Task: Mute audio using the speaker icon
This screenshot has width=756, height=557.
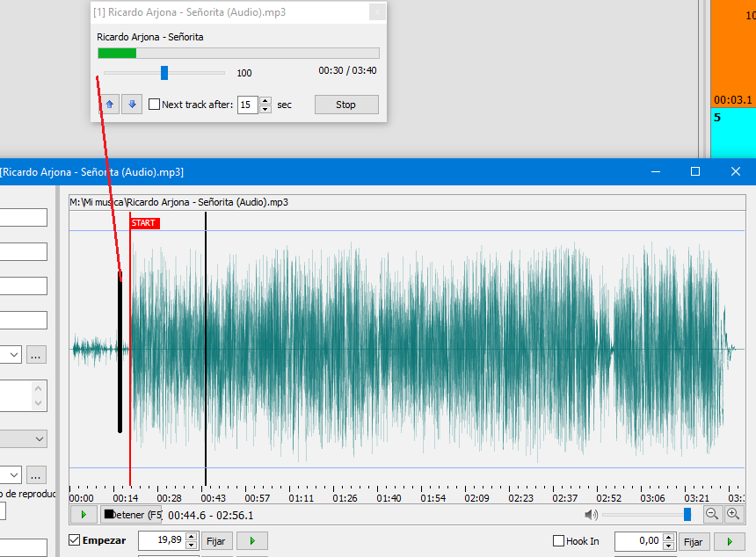Action: pos(591,515)
